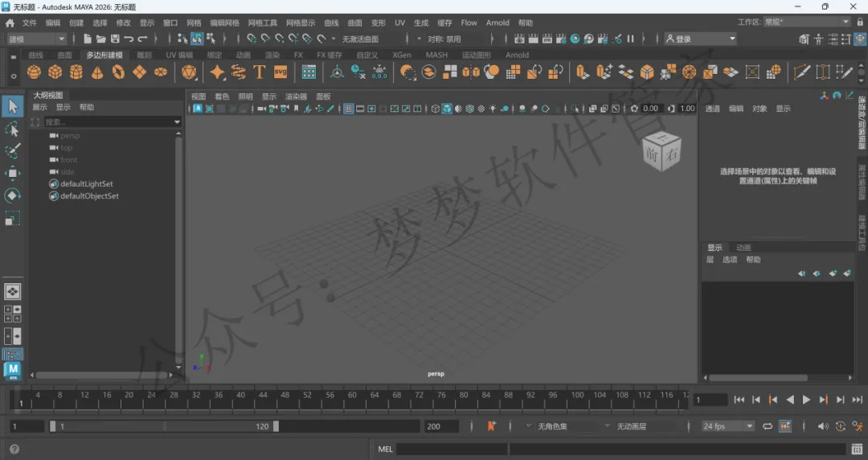The image size is (868, 460).
Task: Open the 24 fps frame rate dropdown
Action: (x=728, y=426)
